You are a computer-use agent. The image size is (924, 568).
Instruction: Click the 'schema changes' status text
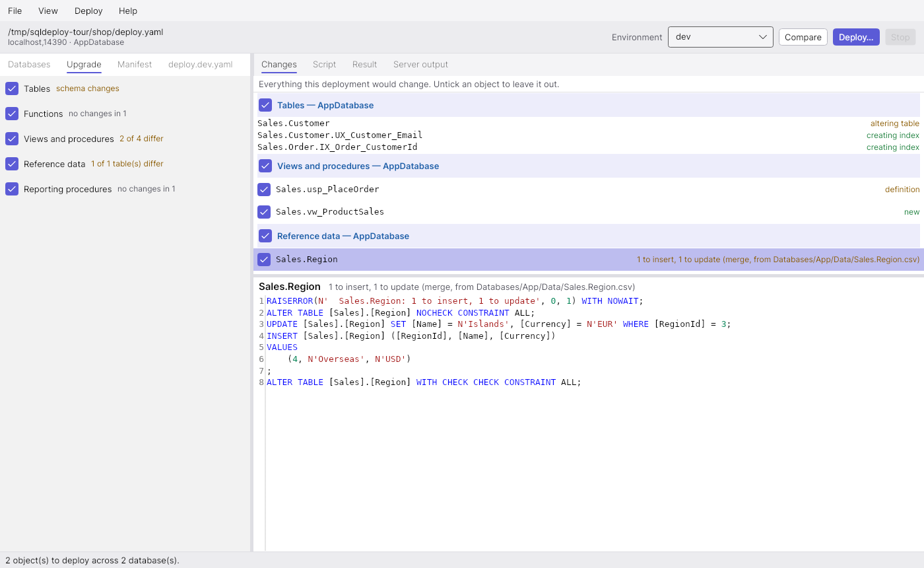88,89
